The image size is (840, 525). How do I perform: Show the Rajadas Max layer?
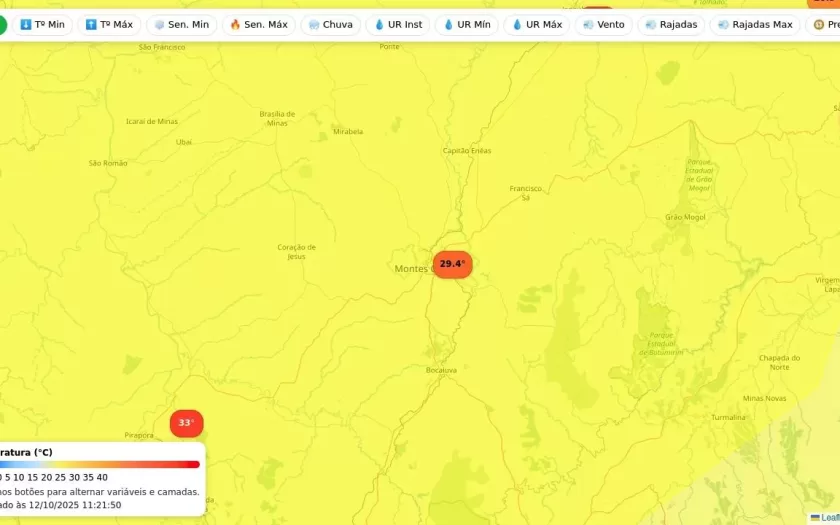pos(755,25)
